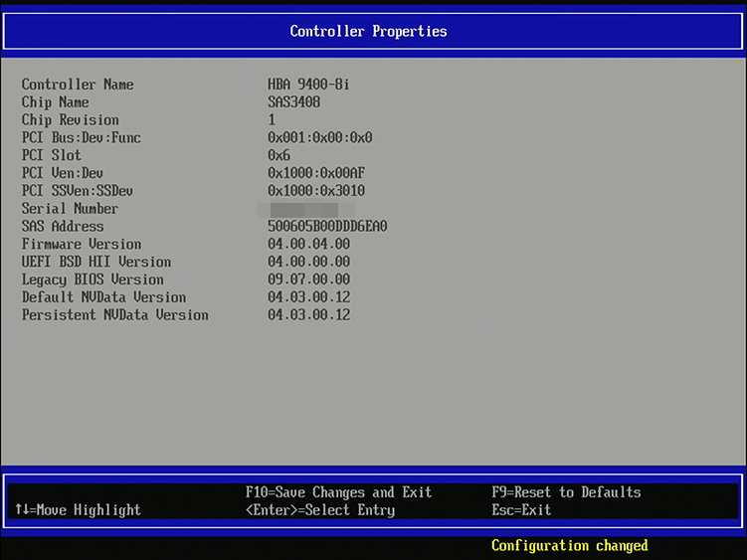
Task: Click the SAS3408 chip value
Action: click(294, 102)
